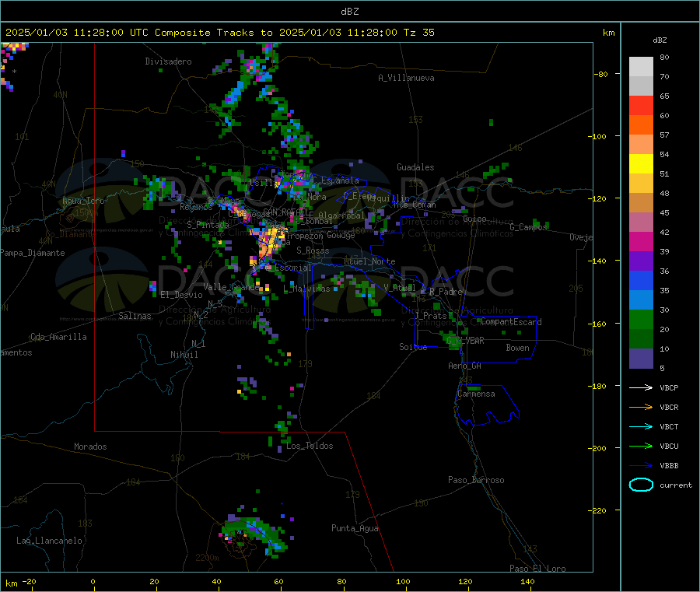Select the bright green 20-30 dBZ swatch
This screenshot has height=592, width=700.
[641, 320]
